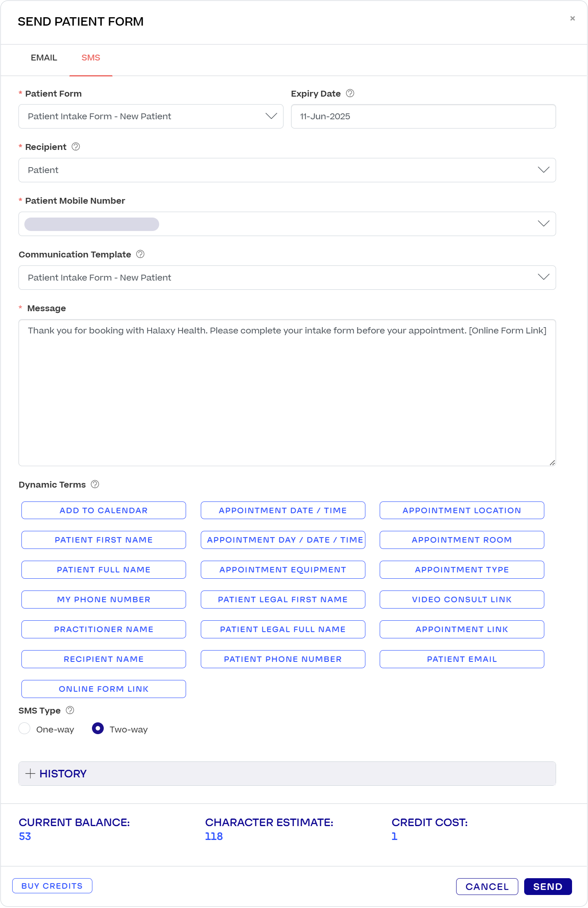This screenshot has width=588, height=908.
Task: Click the help icon next to Expiry Date
Action: 350,93
